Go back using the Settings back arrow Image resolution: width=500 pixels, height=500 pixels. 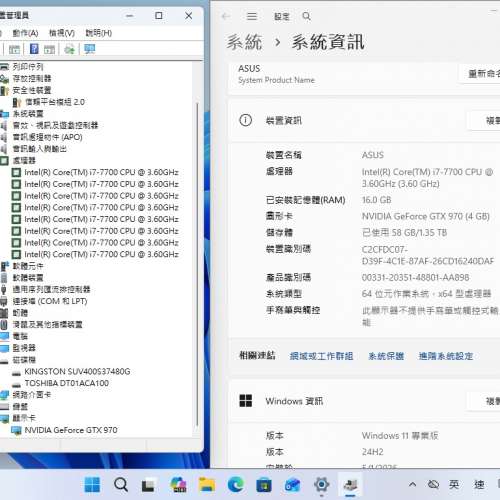226,16
